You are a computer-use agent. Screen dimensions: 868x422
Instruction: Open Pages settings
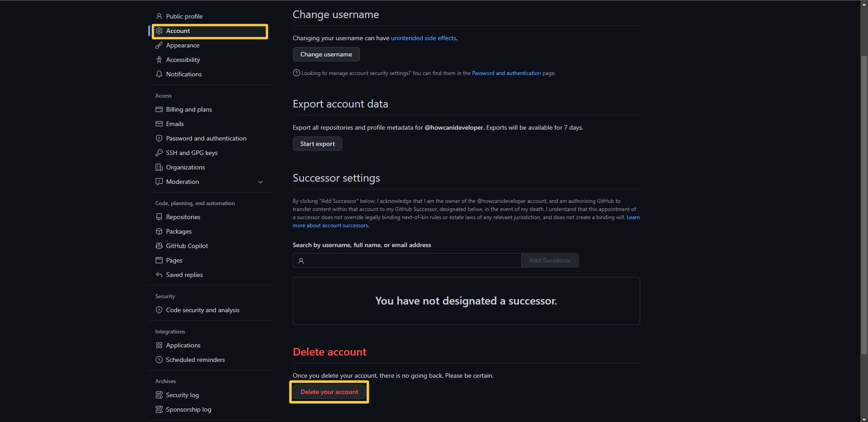point(210,260)
